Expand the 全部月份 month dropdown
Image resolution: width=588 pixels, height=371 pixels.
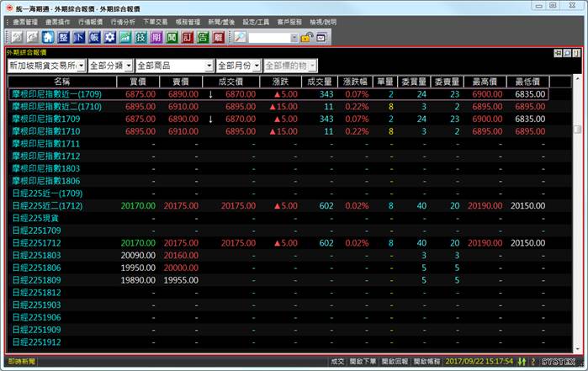[257, 66]
